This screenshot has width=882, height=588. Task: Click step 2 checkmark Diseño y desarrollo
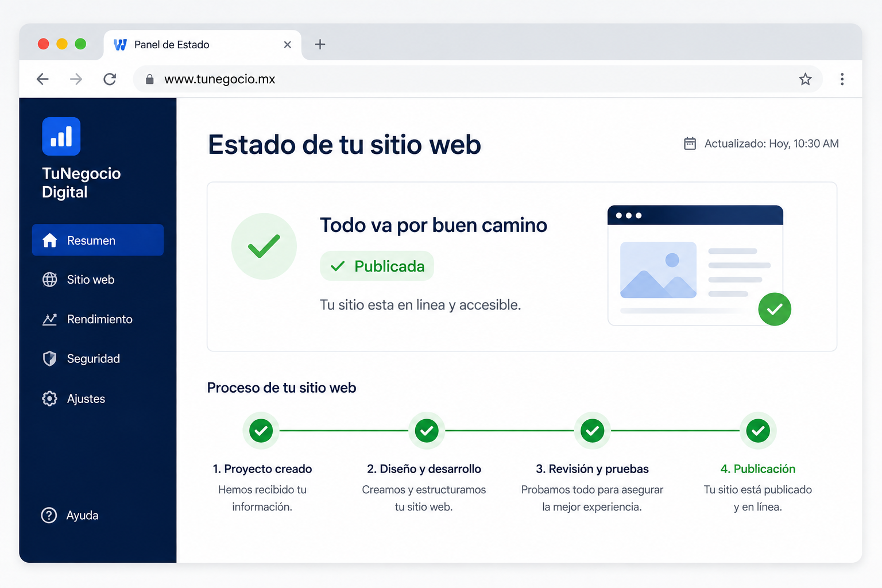[427, 431]
